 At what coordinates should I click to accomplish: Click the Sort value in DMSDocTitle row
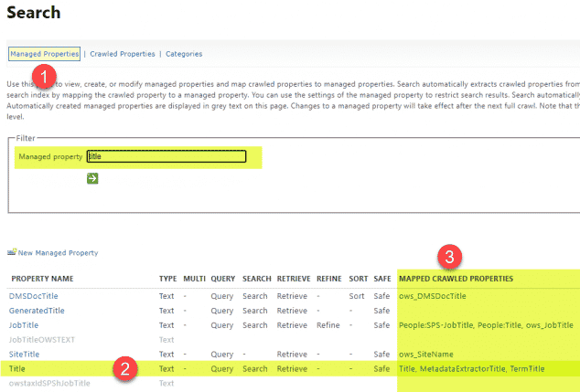click(357, 296)
